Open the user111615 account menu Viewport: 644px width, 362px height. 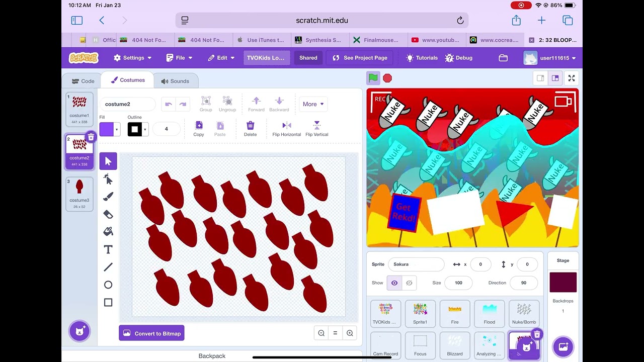click(550, 58)
